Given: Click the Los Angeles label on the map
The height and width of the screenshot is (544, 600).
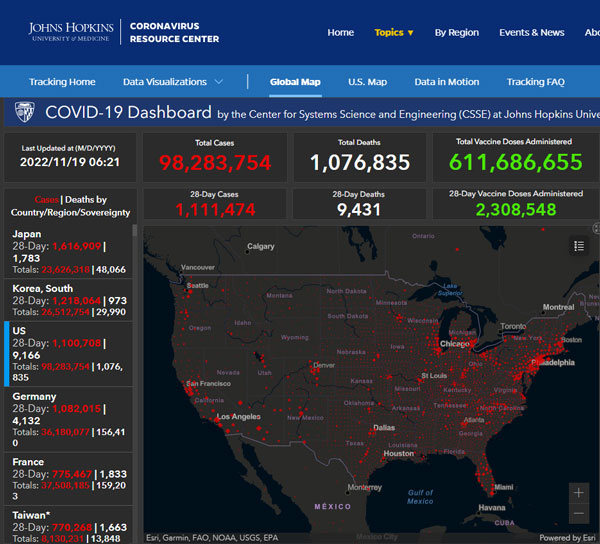Looking at the screenshot, I should (x=239, y=416).
